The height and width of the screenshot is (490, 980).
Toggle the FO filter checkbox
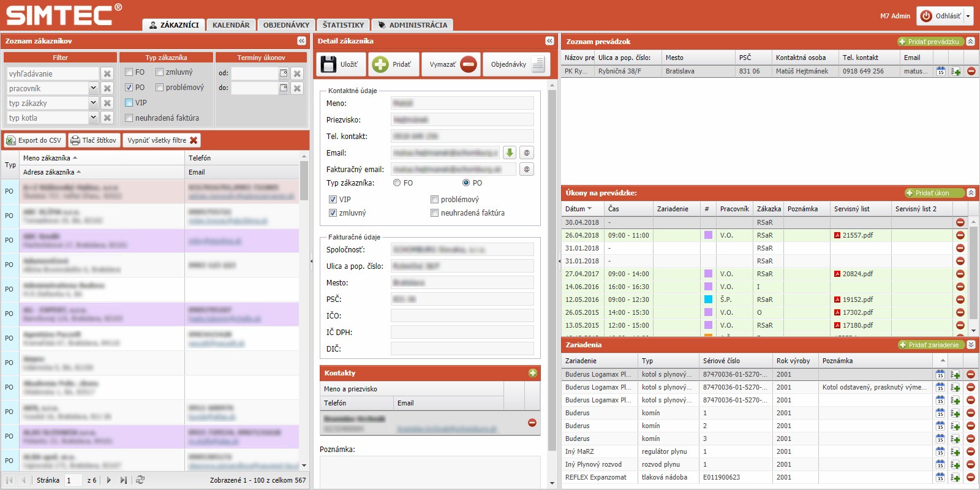pos(129,72)
